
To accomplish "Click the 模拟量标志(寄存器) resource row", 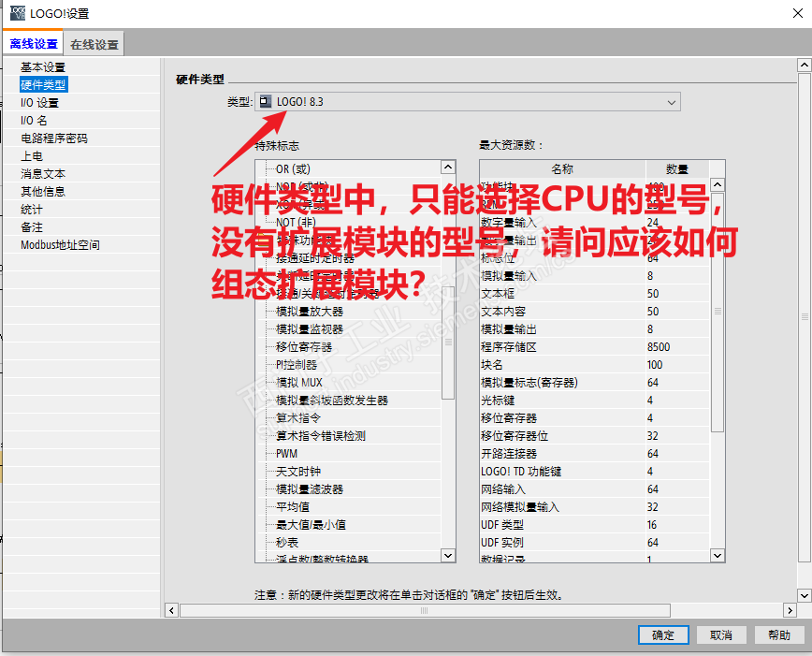I will click(x=595, y=383).
